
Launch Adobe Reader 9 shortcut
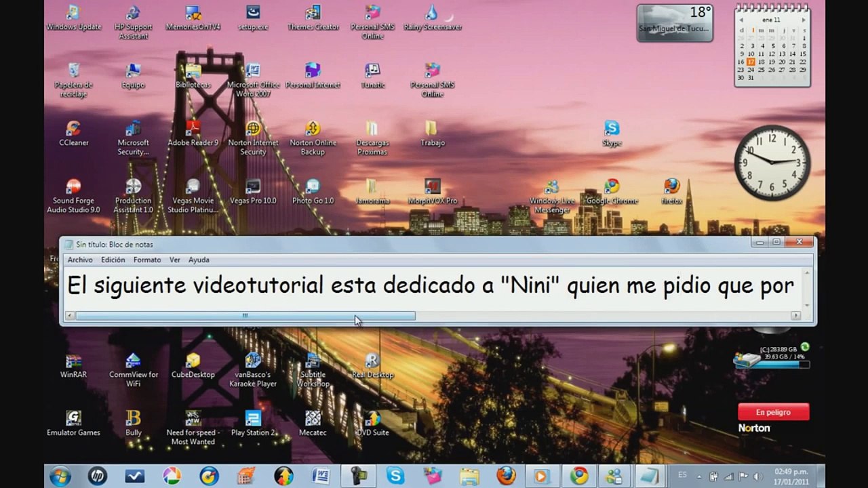click(193, 134)
